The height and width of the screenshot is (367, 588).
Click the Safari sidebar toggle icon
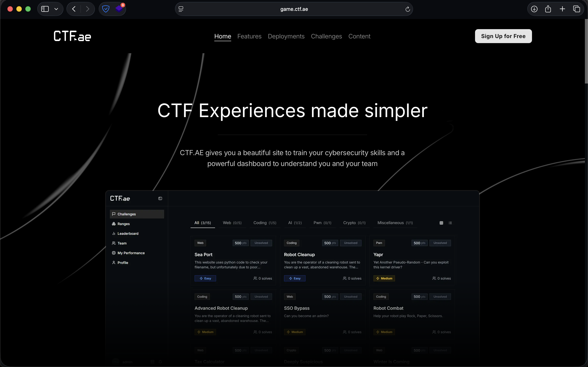point(45,9)
